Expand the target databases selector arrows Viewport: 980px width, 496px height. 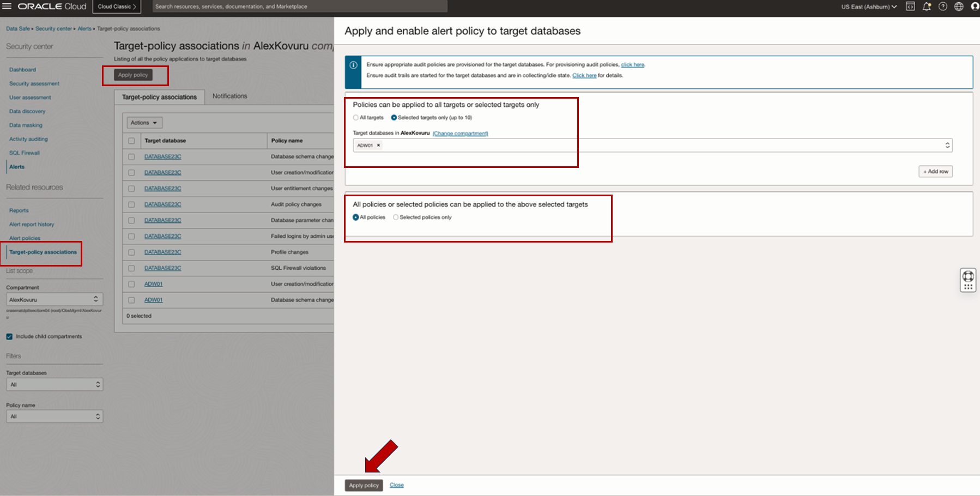click(947, 146)
